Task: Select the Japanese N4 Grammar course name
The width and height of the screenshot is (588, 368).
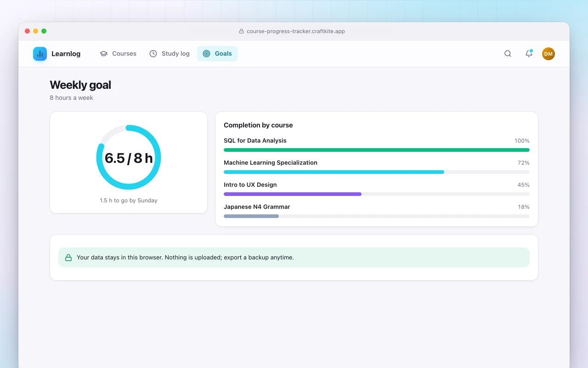Action: (257, 207)
